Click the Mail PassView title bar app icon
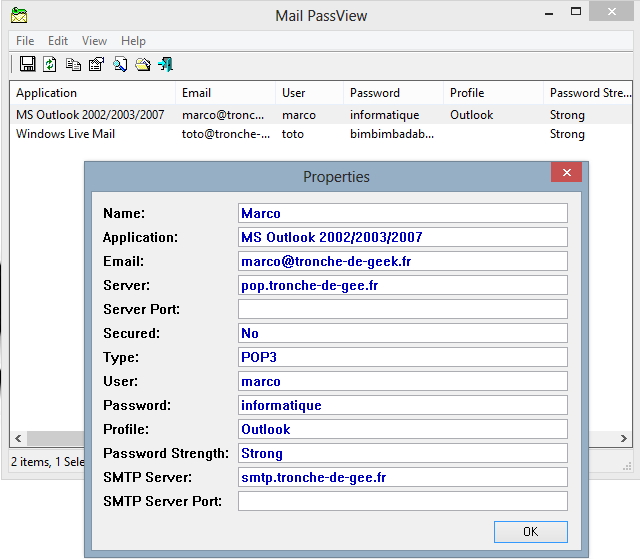 [x=19, y=16]
